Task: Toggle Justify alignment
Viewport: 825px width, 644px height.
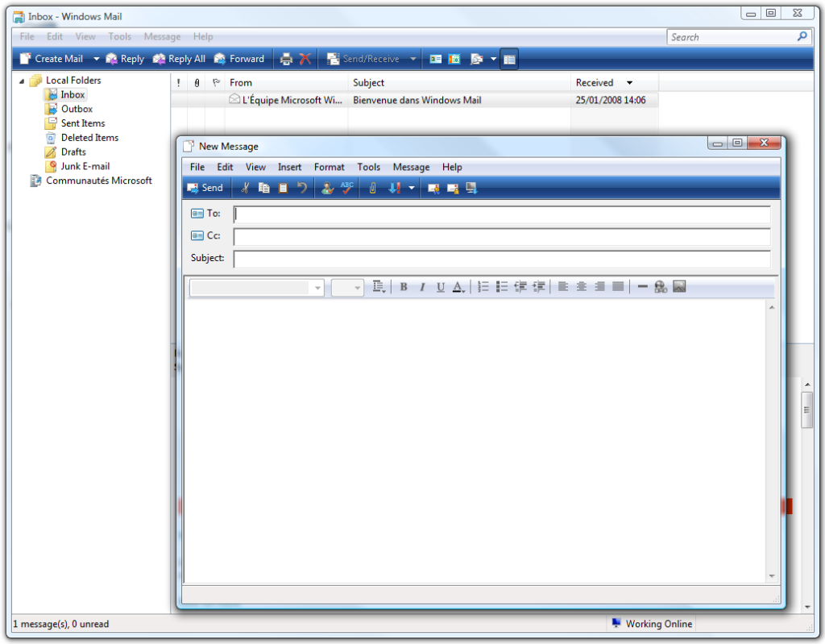Action: tap(618, 286)
